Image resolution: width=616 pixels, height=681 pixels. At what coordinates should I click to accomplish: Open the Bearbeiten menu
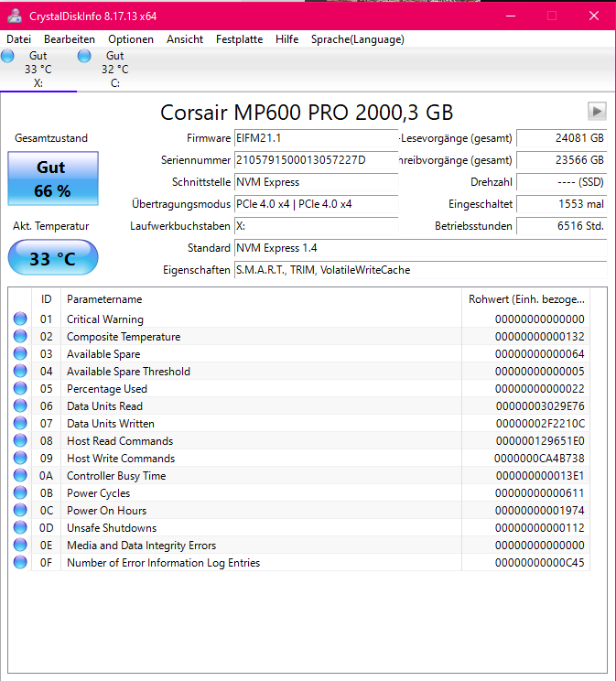point(70,39)
